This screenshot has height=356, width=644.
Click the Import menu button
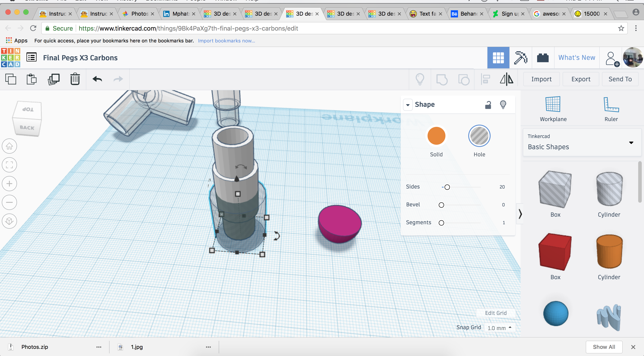[541, 79]
